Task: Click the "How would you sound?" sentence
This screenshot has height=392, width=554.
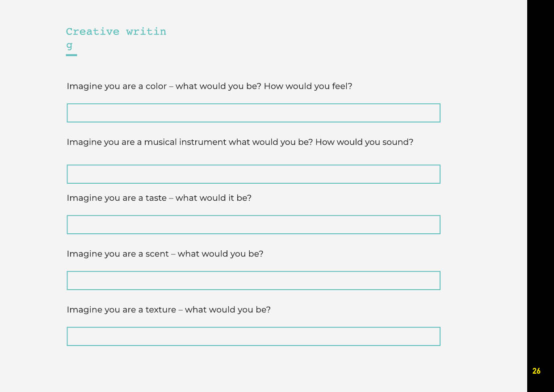Action: pyautogui.click(x=364, y=142)
